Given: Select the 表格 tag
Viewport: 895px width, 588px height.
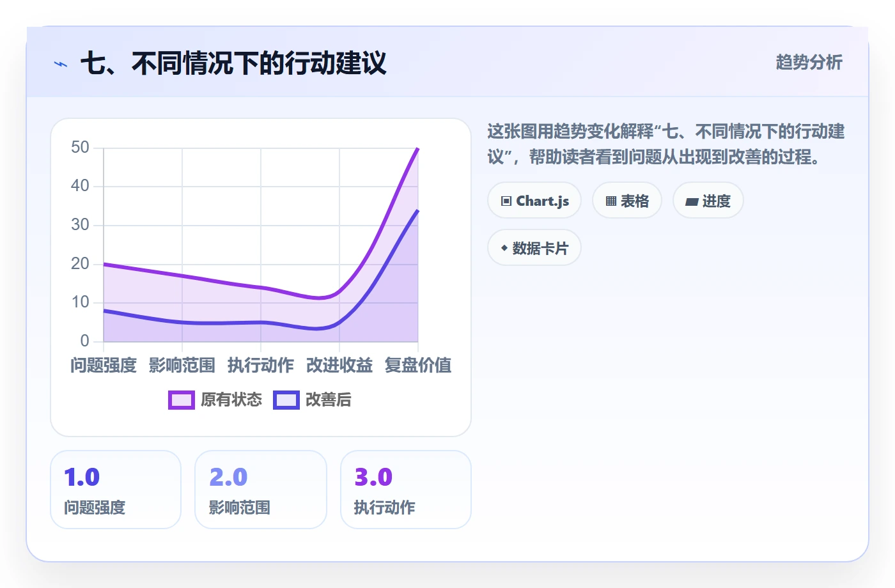Looking at the screenshot, I should click(627, 201).
